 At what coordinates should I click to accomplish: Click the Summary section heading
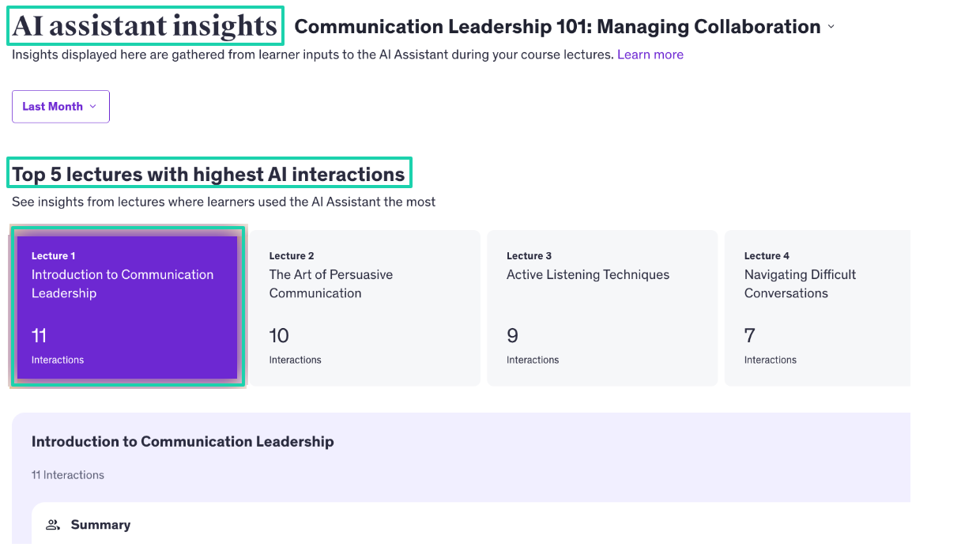[x=100, y=525]
